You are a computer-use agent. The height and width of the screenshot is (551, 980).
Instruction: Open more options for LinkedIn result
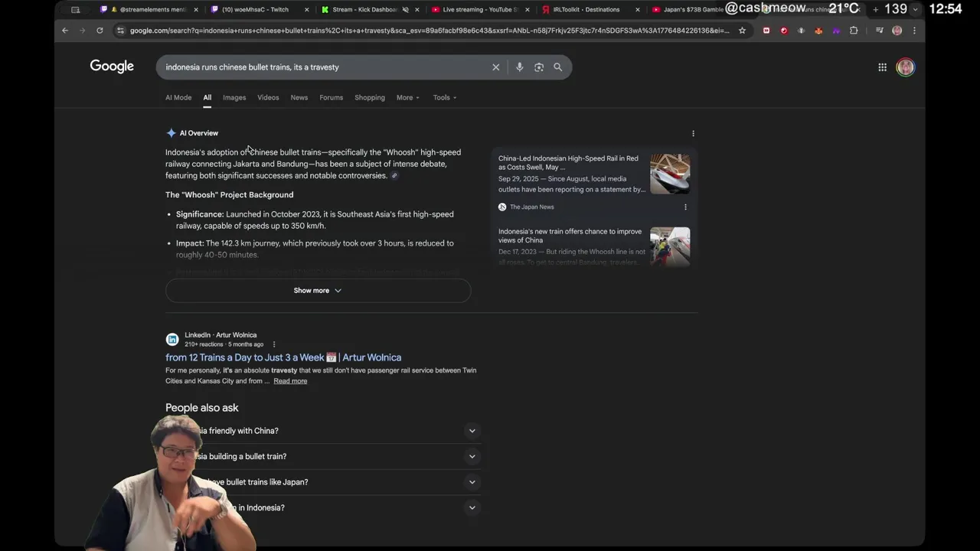pos(274,344)
